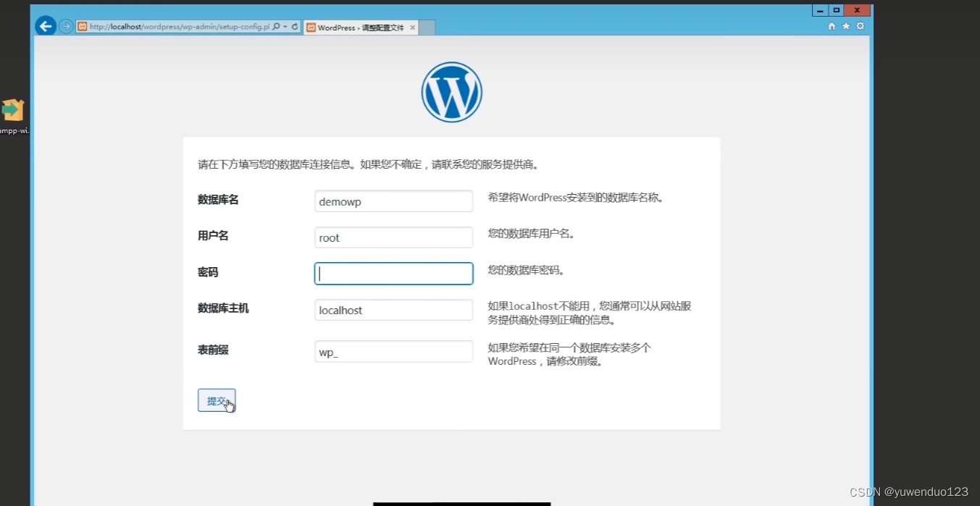Viewport: 980px width, 506px height.
Task: Click the browser Home icon
Action: [x=832, y=26]
